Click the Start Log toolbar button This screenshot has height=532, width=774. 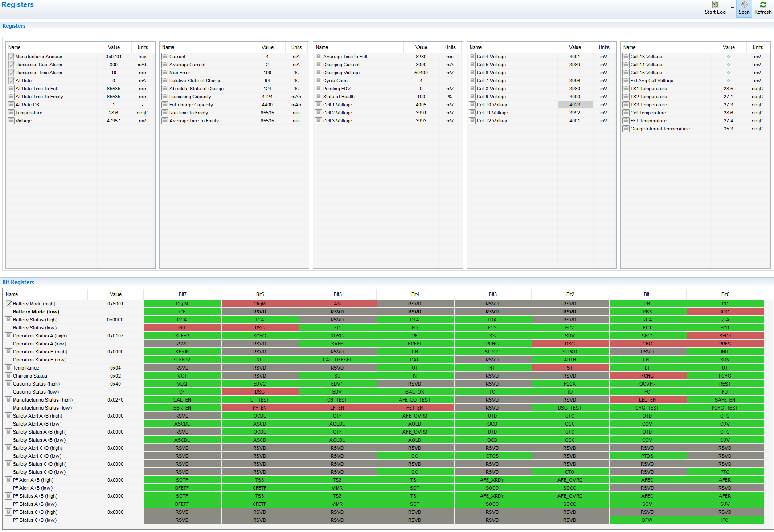(x=715, y=8)
